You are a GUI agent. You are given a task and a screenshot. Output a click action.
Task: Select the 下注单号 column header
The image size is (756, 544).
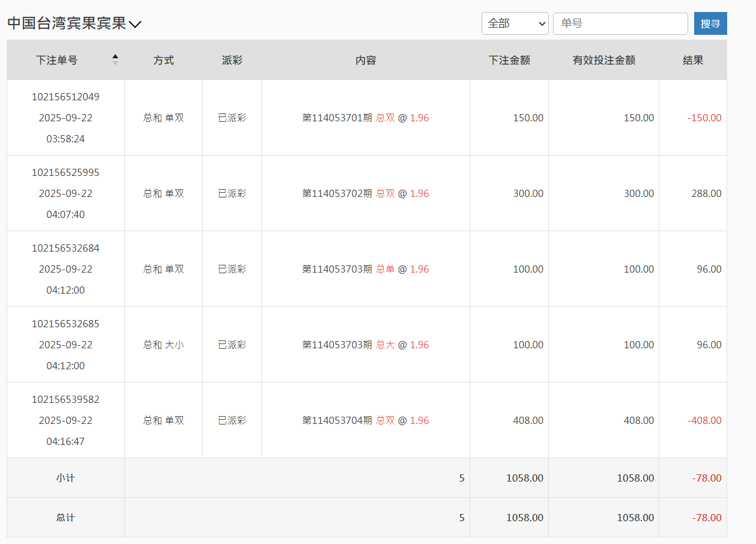(56, 60)
